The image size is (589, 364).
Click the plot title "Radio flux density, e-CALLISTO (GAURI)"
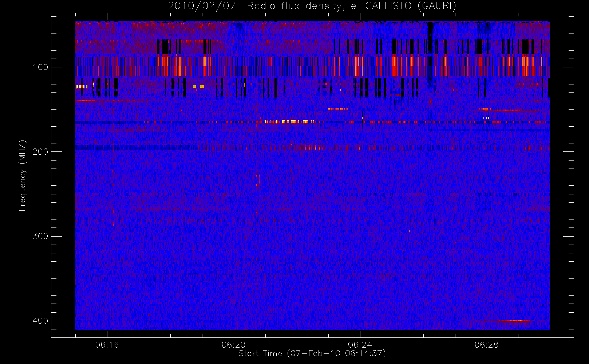click(x=352, y=6)
